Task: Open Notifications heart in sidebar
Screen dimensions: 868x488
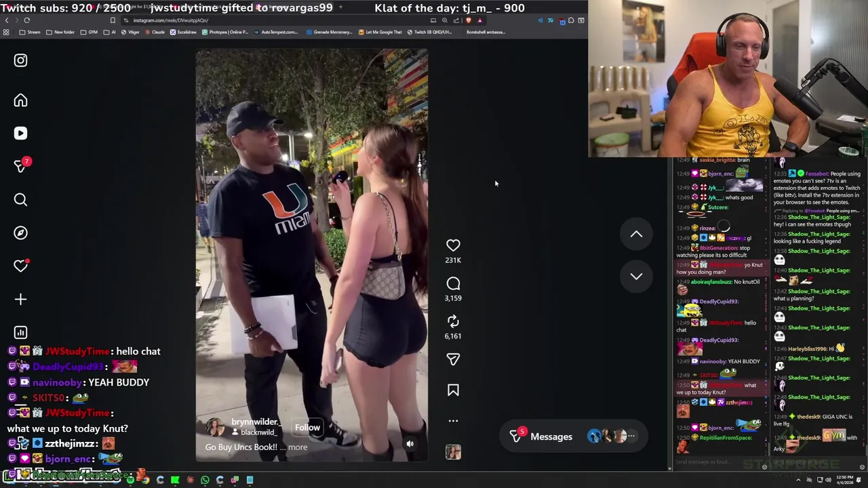Action: pos(20,266)
